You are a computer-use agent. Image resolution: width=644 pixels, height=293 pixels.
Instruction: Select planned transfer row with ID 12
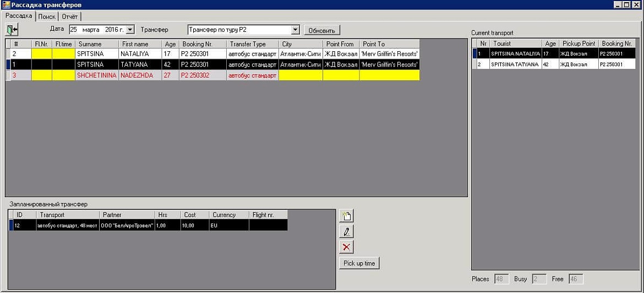click(148, 225)
